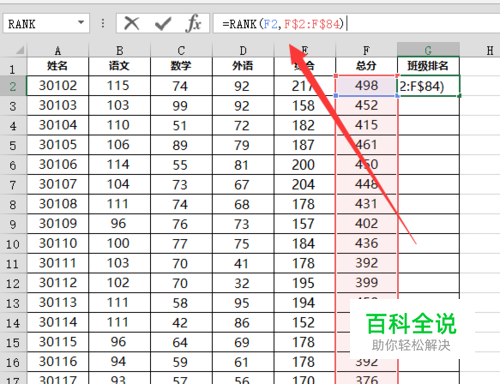Viewport: 500px width, 384px height.
Task: Select row 2 header
Action: pyautogui.click(x=13, y=86)
